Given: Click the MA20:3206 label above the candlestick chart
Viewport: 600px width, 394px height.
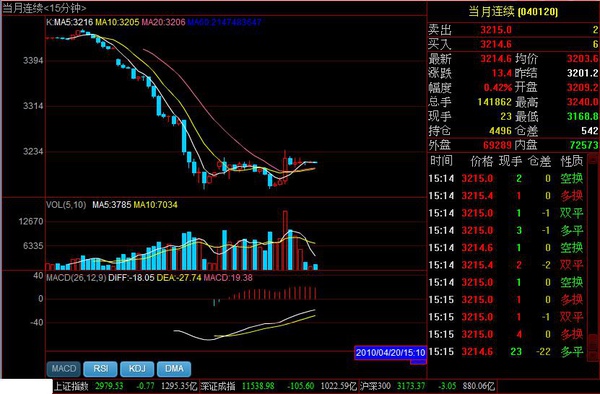Looking at the screenshot, I should pos(163,22).
